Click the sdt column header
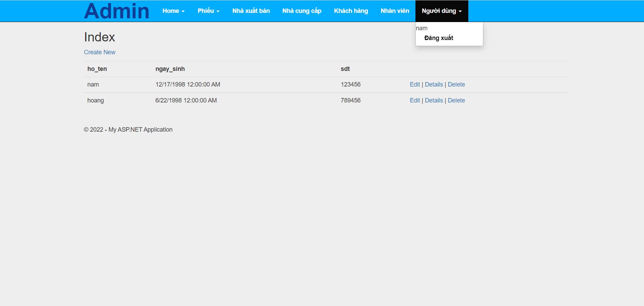Viewport: 644px width, 306px height. pyautogui.click(x=345, y=69)
